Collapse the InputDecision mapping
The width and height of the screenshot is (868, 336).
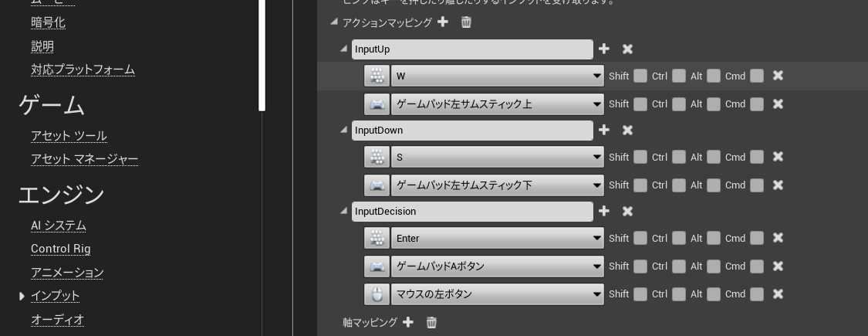coord(344,211)
